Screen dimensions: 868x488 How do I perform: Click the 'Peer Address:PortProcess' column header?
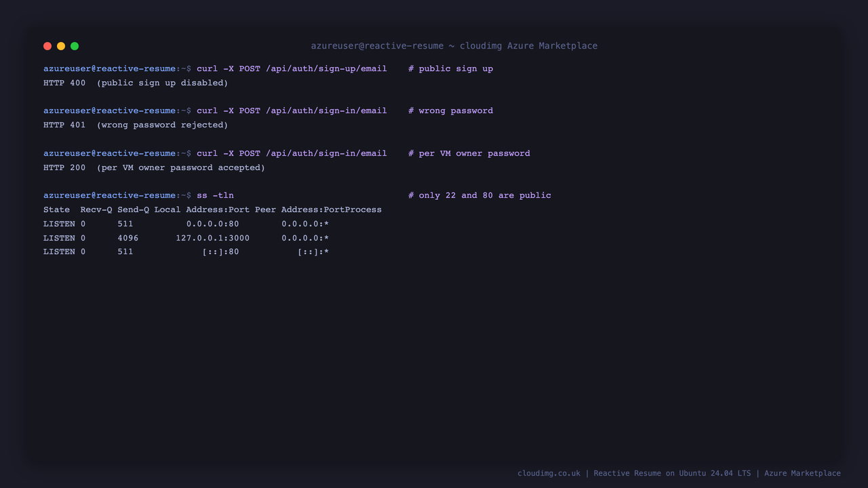tap(319, 209)
